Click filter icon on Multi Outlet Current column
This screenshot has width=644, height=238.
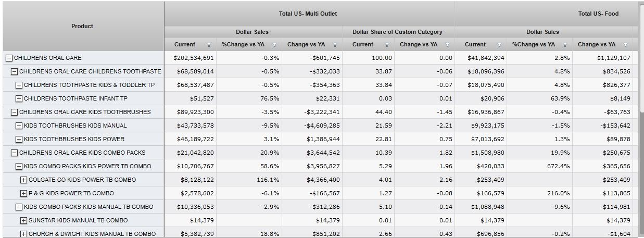(209, 45)
